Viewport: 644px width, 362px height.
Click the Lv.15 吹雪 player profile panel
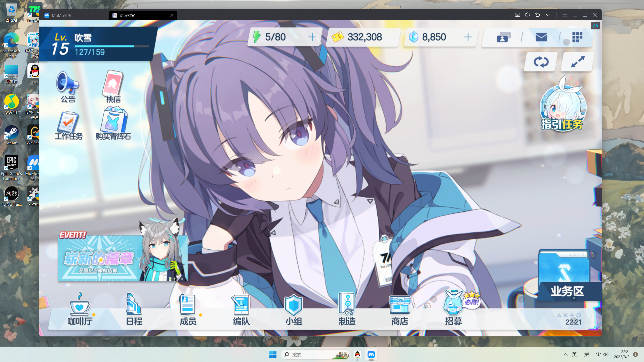98,44
